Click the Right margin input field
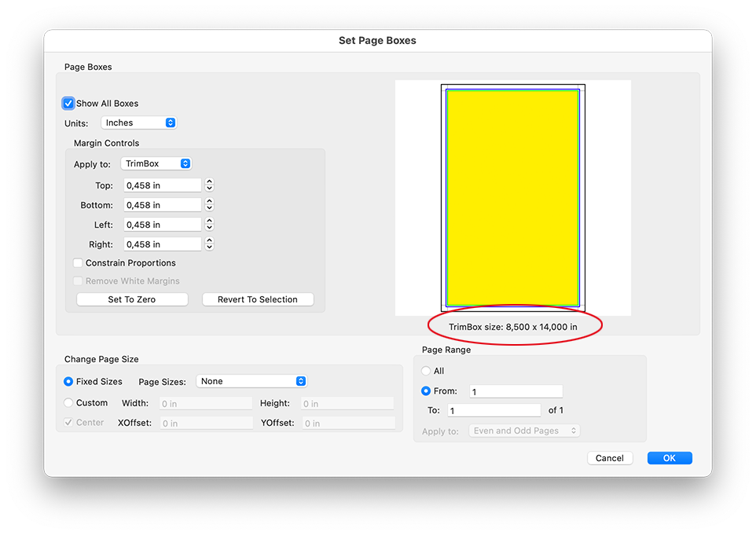Image resolution: width=756 pixels, height=535 pixels. click(163, 245)
